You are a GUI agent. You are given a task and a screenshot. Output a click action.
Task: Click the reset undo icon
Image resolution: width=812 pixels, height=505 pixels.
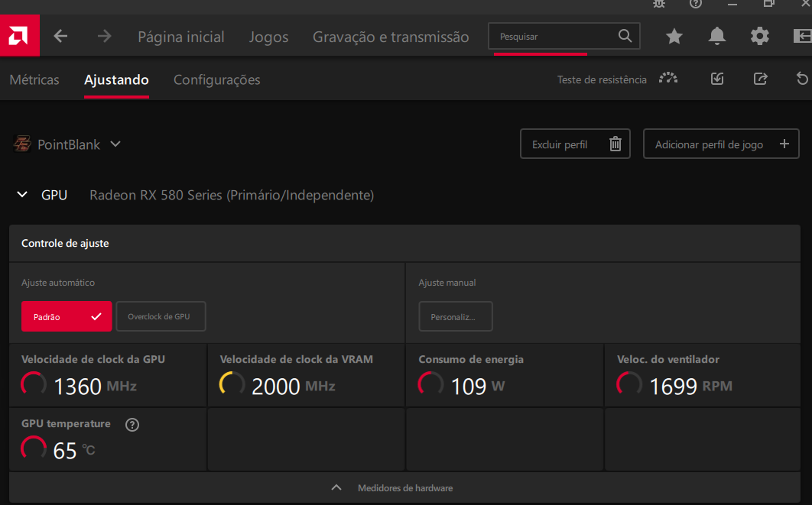tap(801, 79)
